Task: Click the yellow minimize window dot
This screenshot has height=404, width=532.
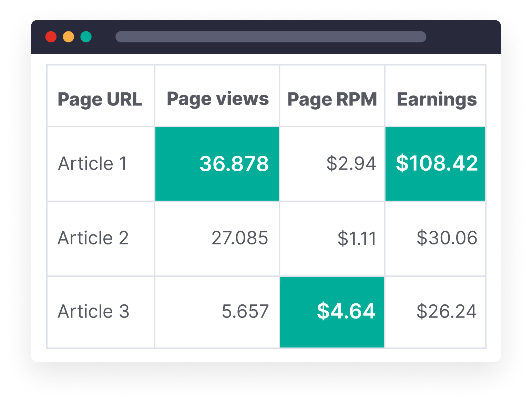Action: (69, 37)
